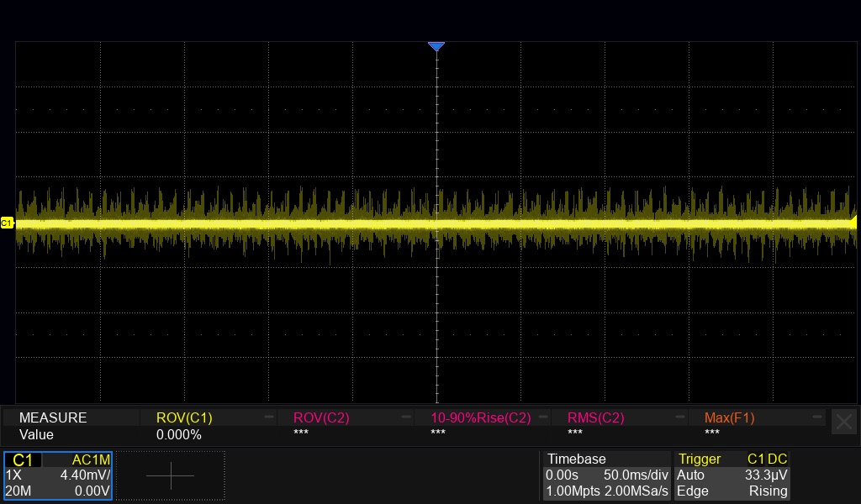Click the 33.3µV trigger level value

point(766,475)
